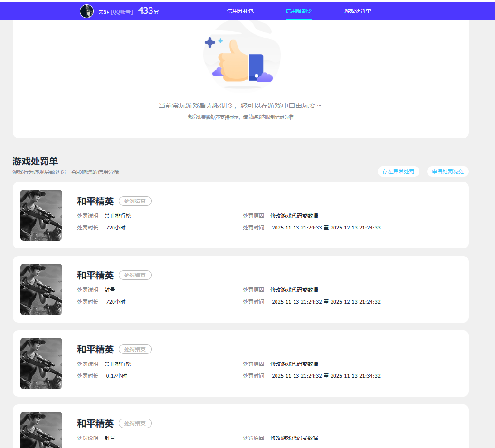Click 和平精英 title of 21:24:33 record

point(95,201)
